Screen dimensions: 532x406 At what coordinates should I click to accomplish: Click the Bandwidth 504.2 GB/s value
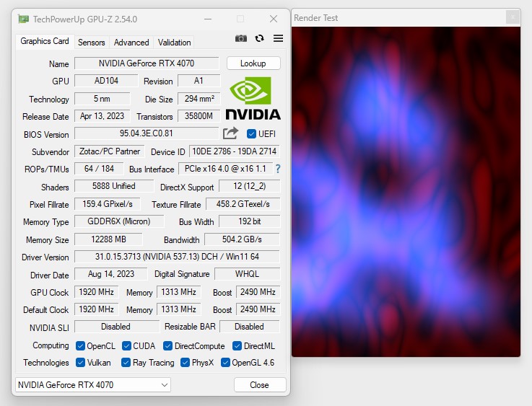point(242,239)
